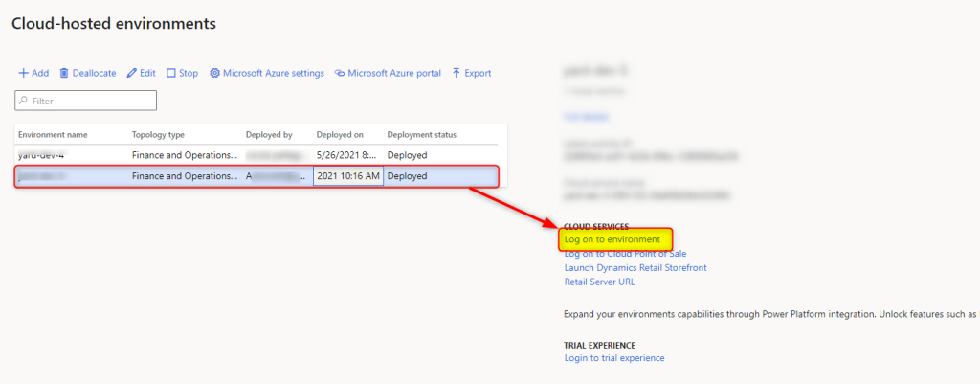
Task: Open the Retail Server URL link
Action: click(x=599, y=282)
